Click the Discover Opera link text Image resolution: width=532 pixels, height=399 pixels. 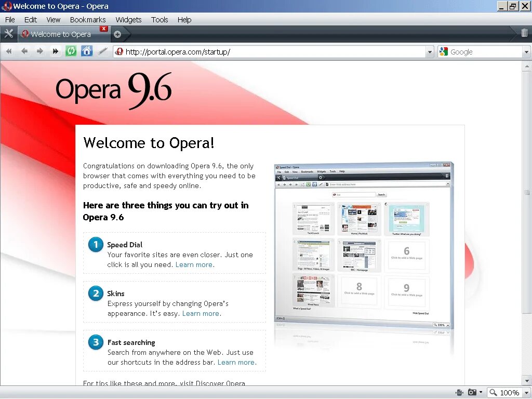(x=220, y=383)
